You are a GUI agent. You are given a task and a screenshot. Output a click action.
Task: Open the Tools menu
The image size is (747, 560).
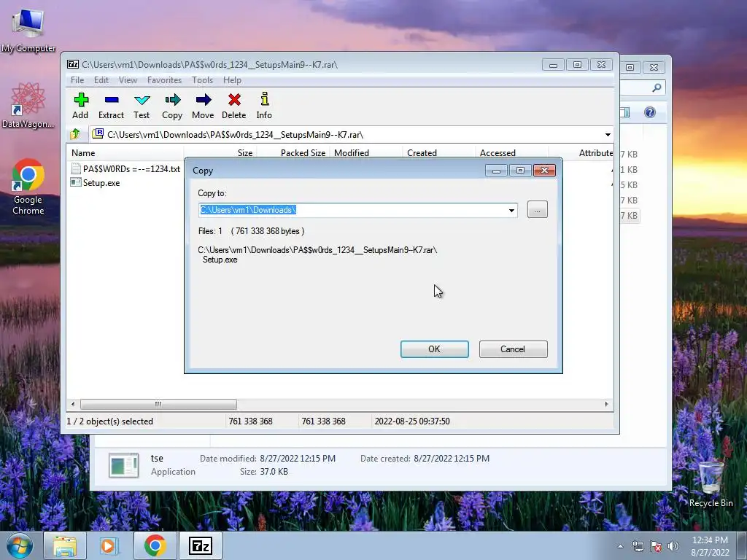pyautogui.click(x=203, y=80)
